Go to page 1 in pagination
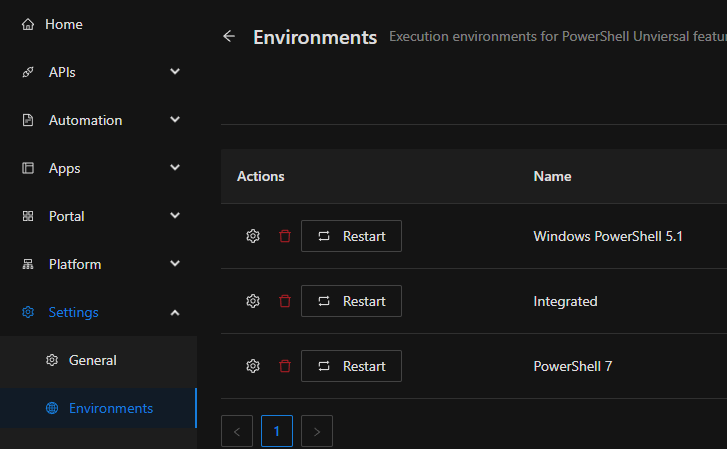The height and width of the screenshot is (449, 727). [x=277, y=432]
